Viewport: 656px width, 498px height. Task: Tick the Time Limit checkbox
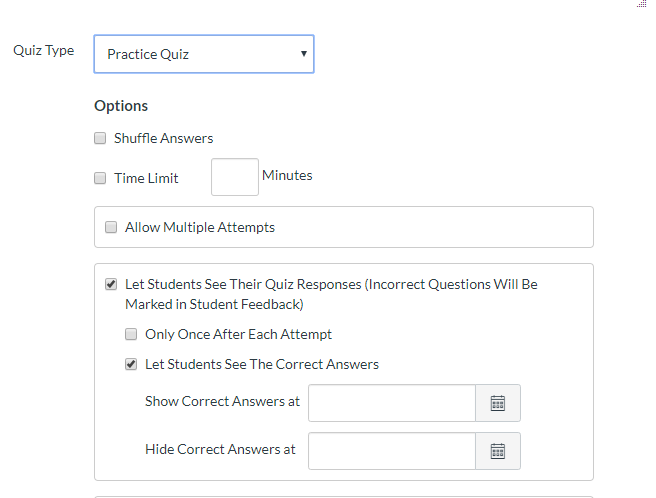(x=100, y=179)
